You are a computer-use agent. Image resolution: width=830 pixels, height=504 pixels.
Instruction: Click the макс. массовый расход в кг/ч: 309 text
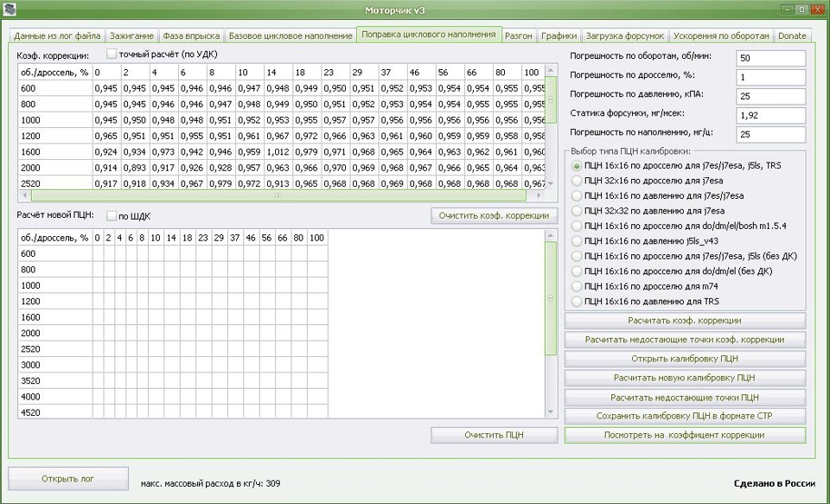click(x=211, y=484)
